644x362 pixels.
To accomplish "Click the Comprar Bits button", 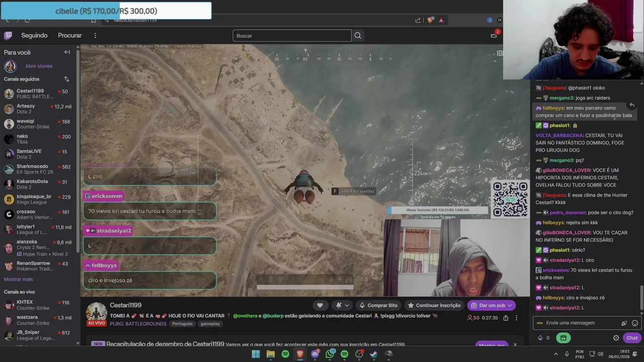I will tap(378, 305).
